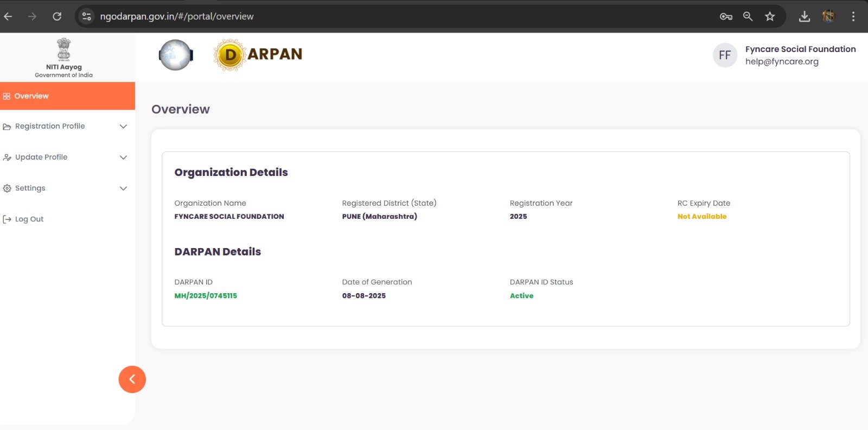Viewport: 868px width, 430px height.
Task: Click the Government of India label
Action: pos(64,75)
